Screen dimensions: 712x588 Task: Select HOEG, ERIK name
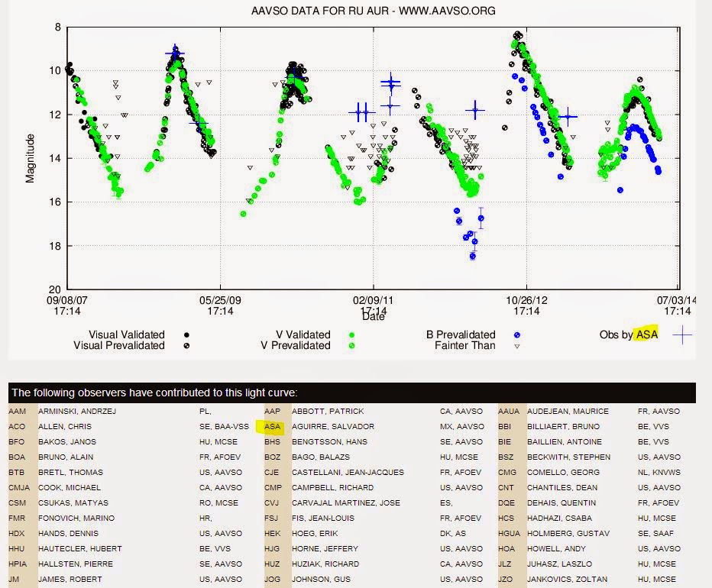[315, 534]
